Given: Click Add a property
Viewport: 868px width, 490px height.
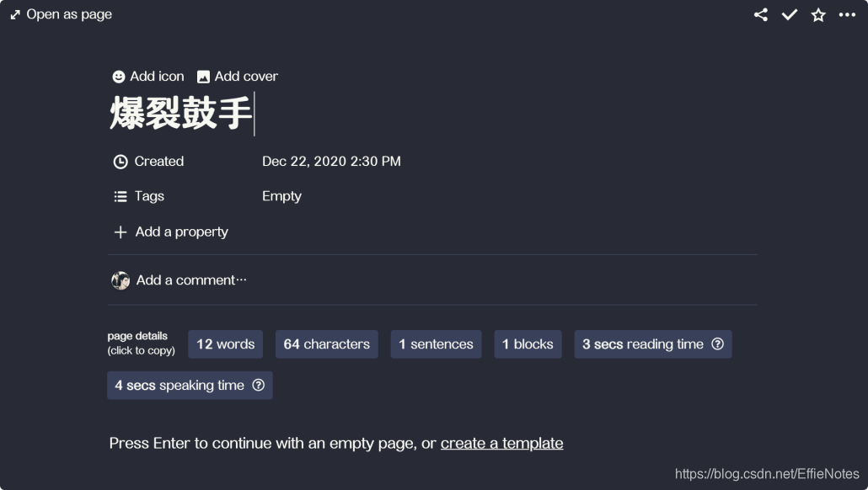Looking at the screenshot, I should 171,232.
